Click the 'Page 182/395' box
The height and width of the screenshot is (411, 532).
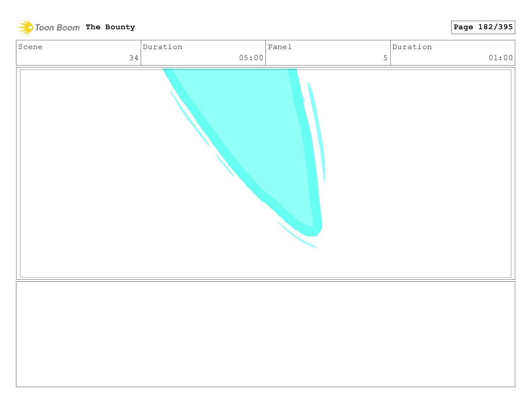(483, 27)
